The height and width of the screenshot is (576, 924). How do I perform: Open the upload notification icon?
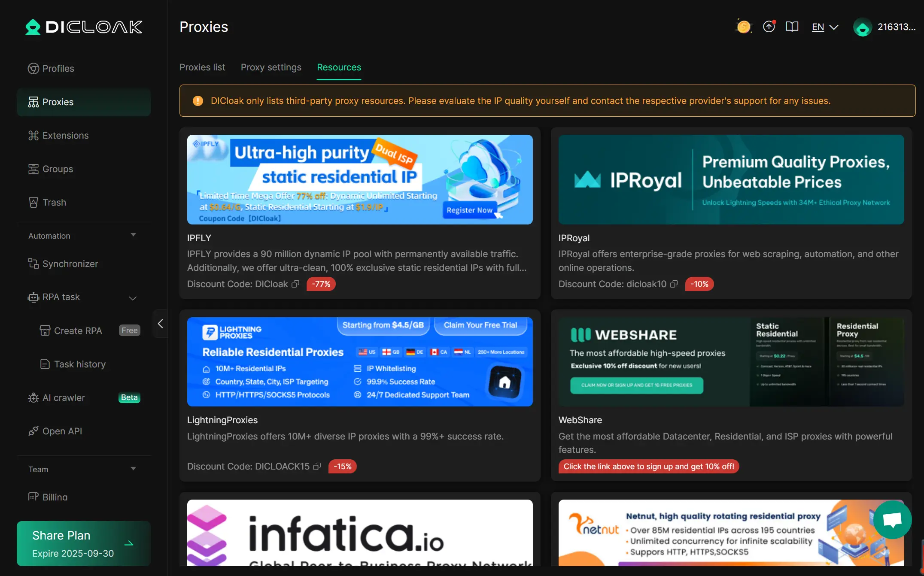[769, 27]
